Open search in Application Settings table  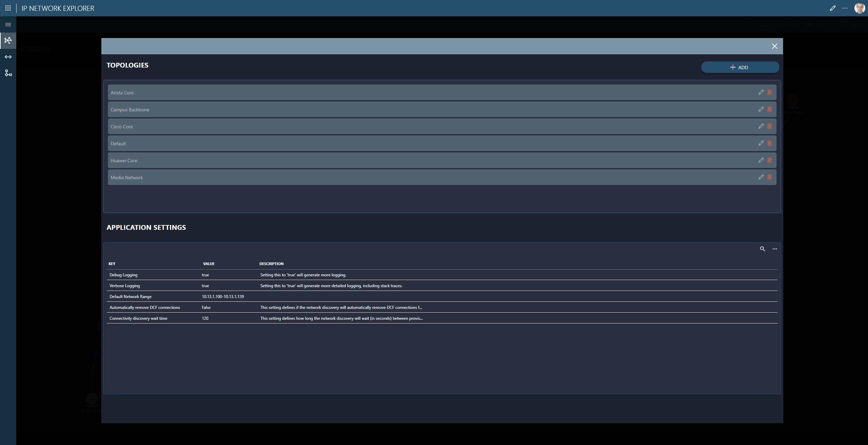(x=762, y=249)
